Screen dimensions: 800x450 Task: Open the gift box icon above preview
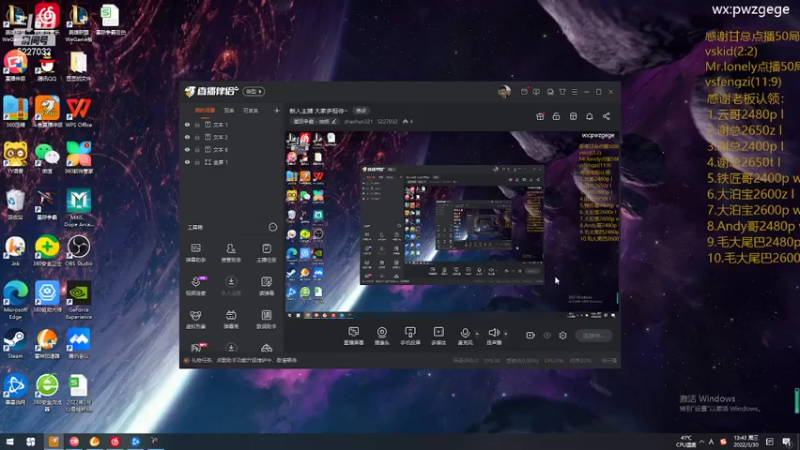(x=540, y=116)
